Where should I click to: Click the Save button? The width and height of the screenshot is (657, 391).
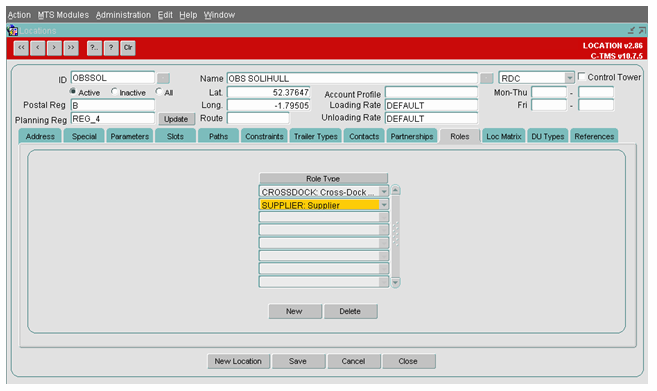pos(298,361)
